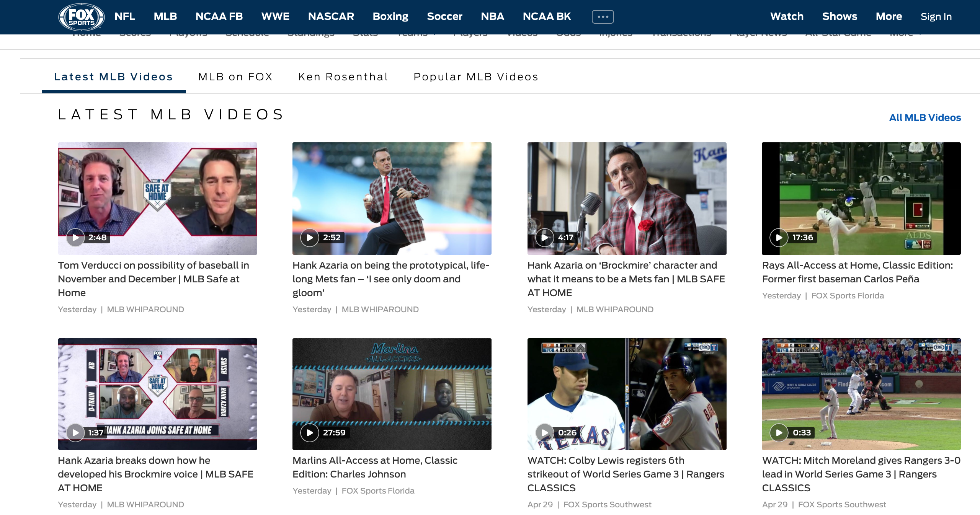Image resolution: width=980 pixels, height=515 pixels.
Task: Open the Shows menu
Action: 840,16
